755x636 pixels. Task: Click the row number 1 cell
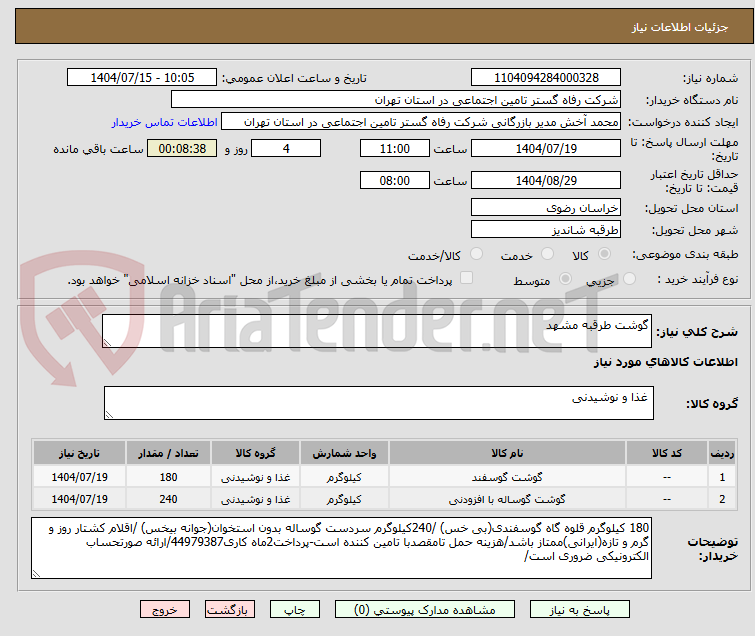coord(722,477)
